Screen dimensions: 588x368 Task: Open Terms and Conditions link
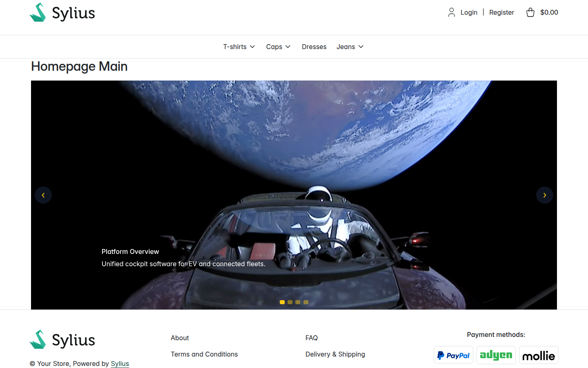click(204, 354)
